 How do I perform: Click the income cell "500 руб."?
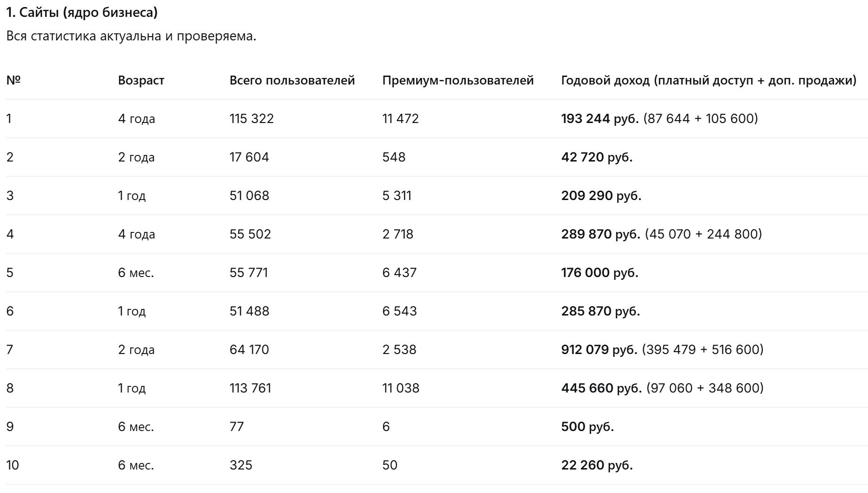click(x=587, y=427)
